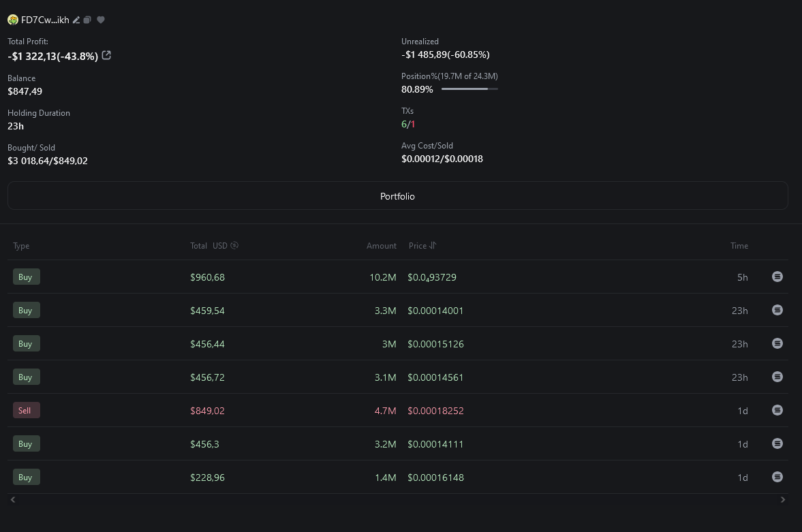Image resolution: width=802 pixels, height=532 pixels.
Task: Click the Type column header
Action: pos(21,246)
